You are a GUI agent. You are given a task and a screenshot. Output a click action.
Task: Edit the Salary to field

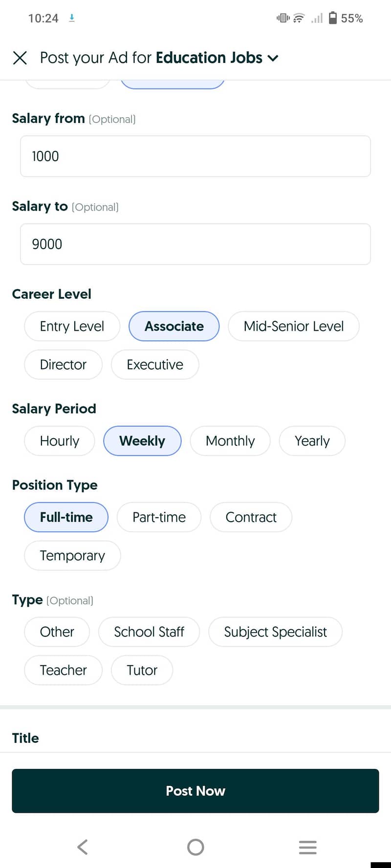tap(195, 244)
